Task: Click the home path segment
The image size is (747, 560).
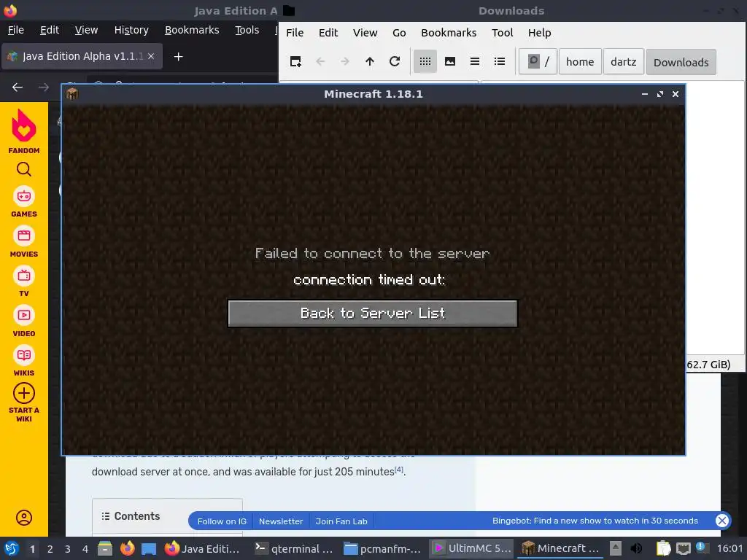Action: click(580, 61)
